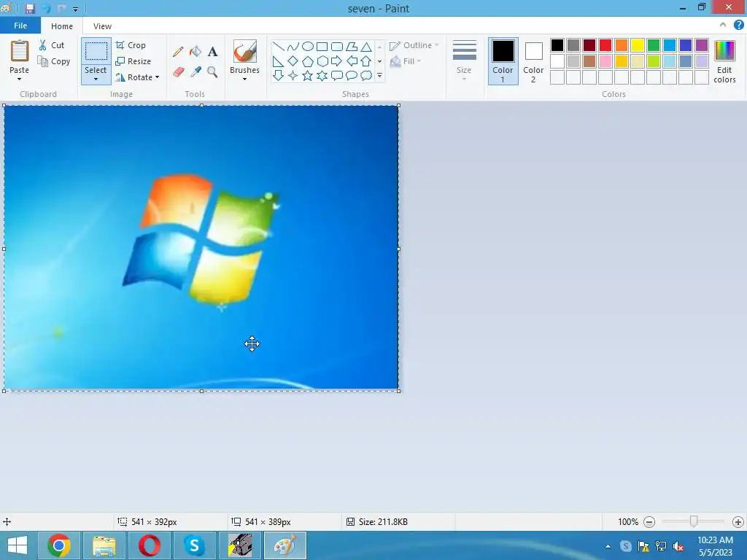Choose the Rounded rectangular callout shape
This screenshot has height=560, width=747.
[x=337, y=75]
